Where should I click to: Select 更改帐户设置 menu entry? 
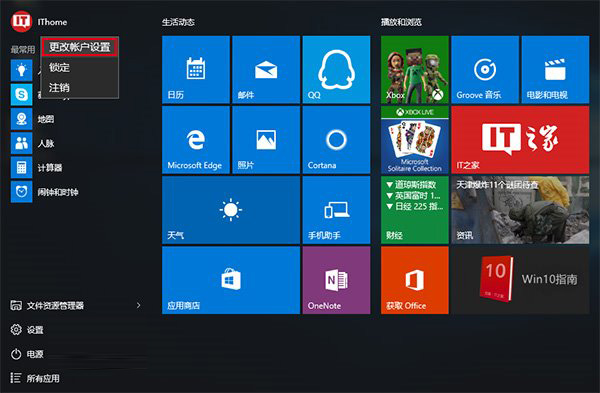click(80, 47)
